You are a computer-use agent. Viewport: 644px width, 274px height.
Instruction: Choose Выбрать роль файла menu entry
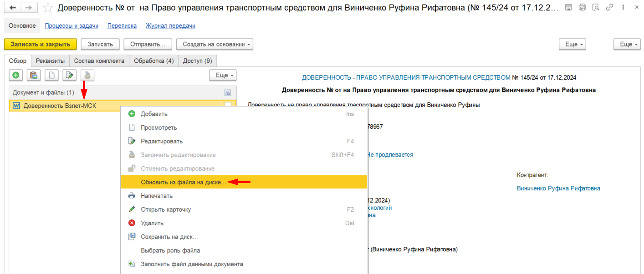tap(244, 250)
